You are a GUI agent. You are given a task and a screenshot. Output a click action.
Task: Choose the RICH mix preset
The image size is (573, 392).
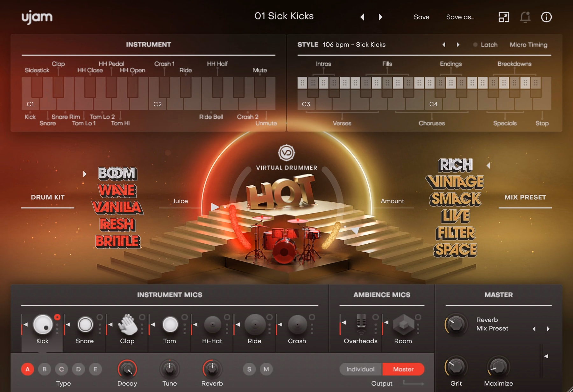click(455, 165)
